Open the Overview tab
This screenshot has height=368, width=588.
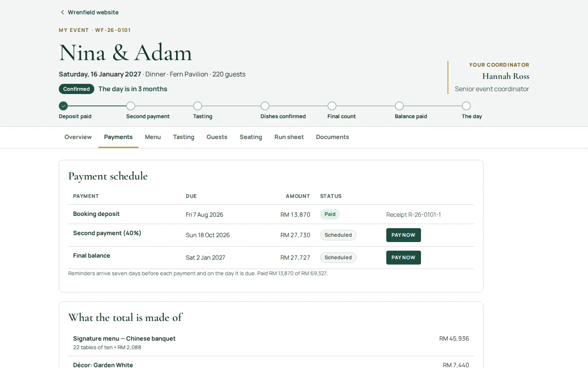78,137
